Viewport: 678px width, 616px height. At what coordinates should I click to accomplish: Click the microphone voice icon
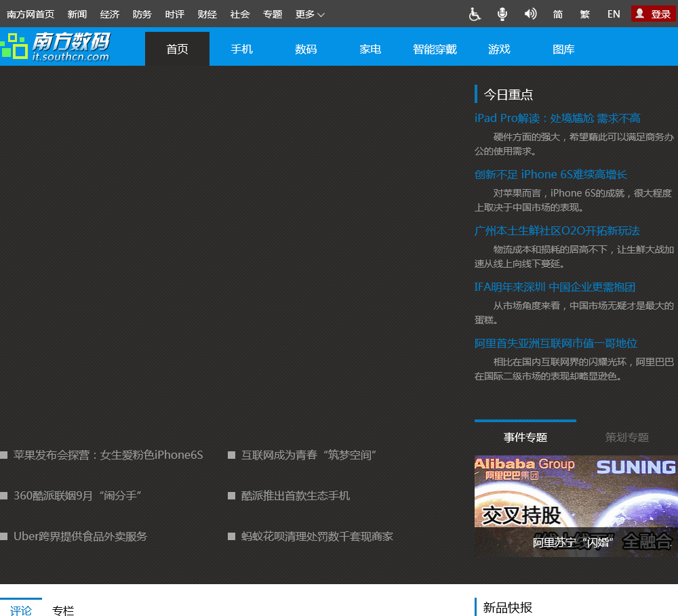pos(502,14)
